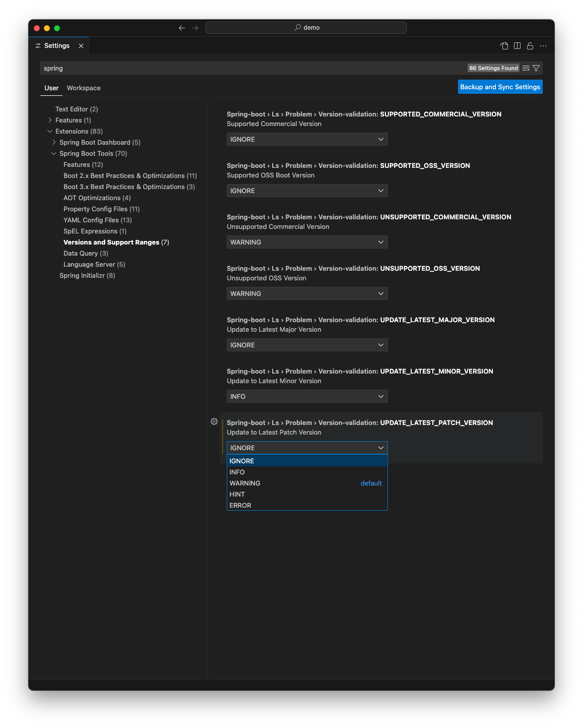Click Backup and Sync Settings button
The height and width of the screenshot is (728, 583).
pyautogui.click(x=500, y=87)
